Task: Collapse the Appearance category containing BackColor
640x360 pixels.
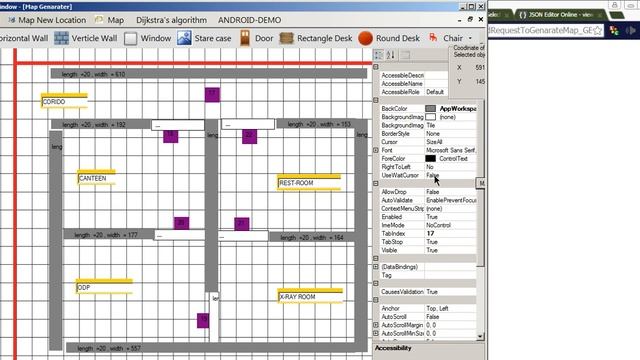Action: coord(376,100)
